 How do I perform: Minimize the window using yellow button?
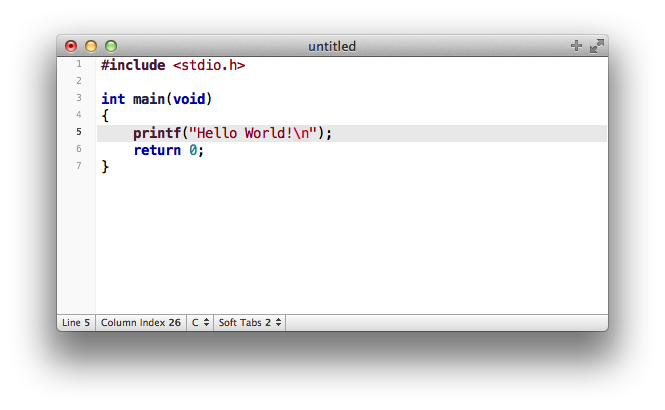tap(91, 46)
